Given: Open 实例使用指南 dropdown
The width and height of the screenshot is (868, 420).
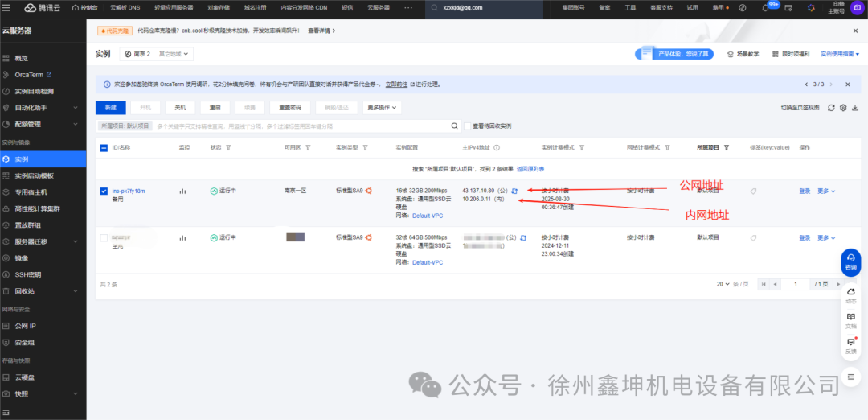Looking at the screenshot, I should point(839,54).
